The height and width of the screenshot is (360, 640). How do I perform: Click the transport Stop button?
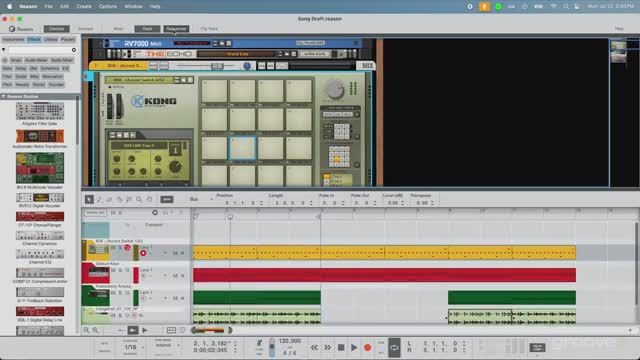click(x=341, y=348)
